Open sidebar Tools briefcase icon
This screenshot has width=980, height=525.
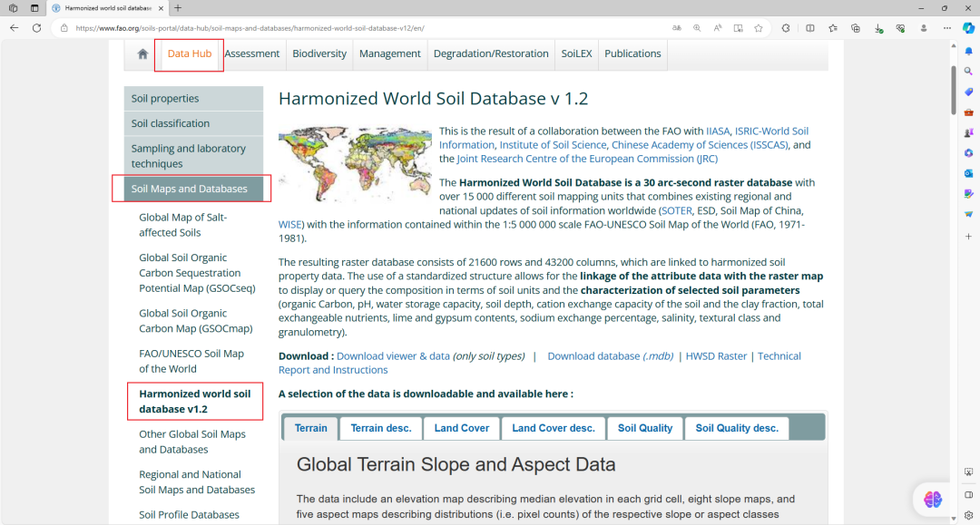point(969,112)
